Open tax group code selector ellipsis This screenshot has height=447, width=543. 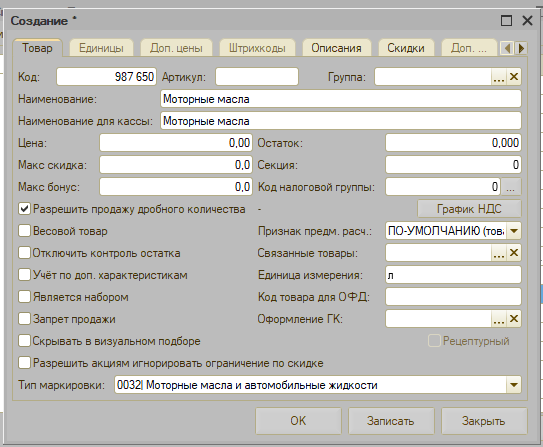pyautogui.click(x=511, y=187)
